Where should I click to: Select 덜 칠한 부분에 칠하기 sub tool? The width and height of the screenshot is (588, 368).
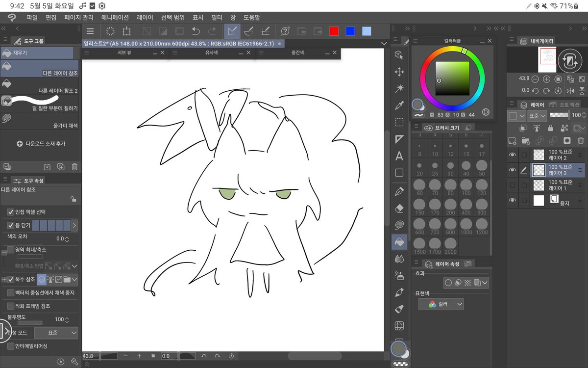pyautogui.click(x=39, y=103)
